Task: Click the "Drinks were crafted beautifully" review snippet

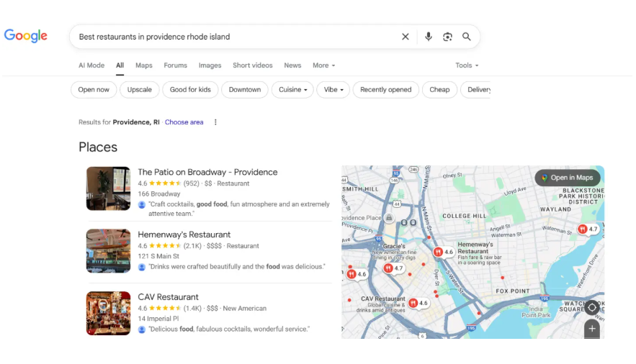Action: [236, 267]
